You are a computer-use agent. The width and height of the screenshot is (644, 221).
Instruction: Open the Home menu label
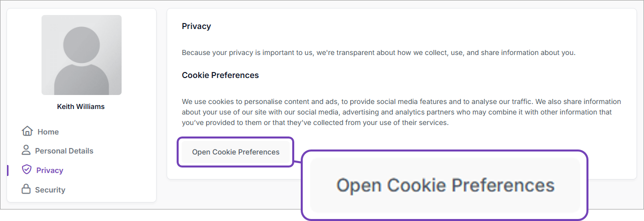48,132
